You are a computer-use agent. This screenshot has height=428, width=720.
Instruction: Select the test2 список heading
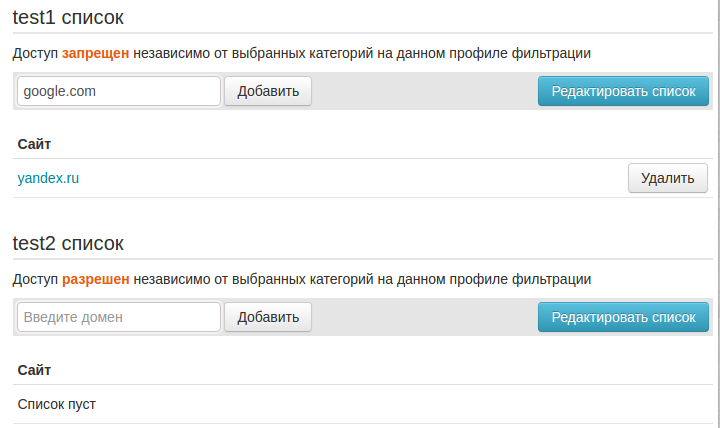pyautogui.click(x=68, y=243)
